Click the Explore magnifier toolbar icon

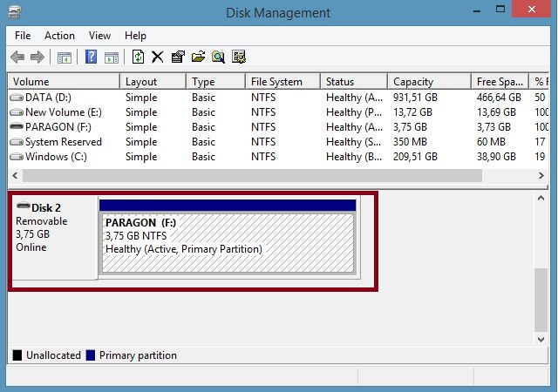(x=218, y=57)
